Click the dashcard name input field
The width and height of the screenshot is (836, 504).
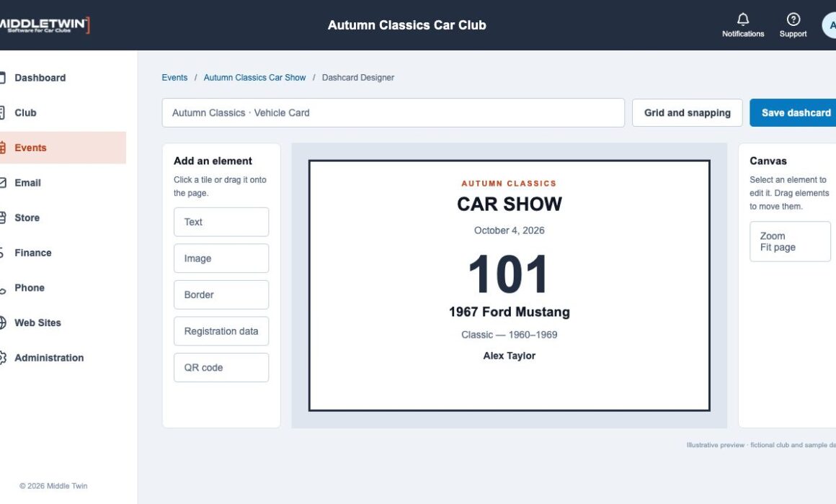(393, 112)
